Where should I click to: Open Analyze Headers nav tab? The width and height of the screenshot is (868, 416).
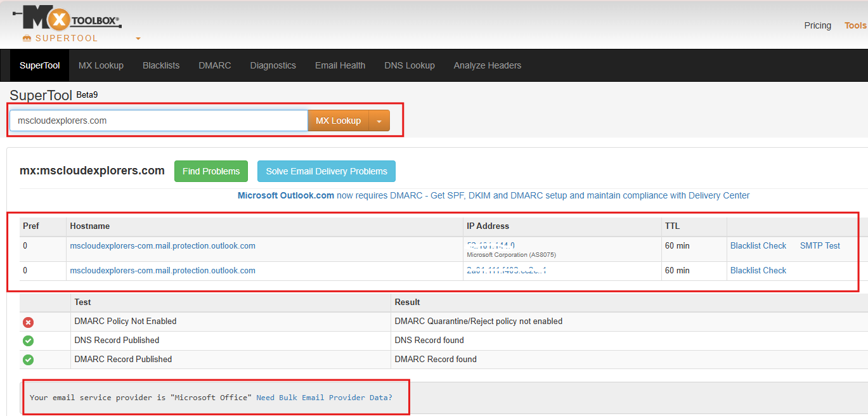pyautogui.click(x=488, y=65)
